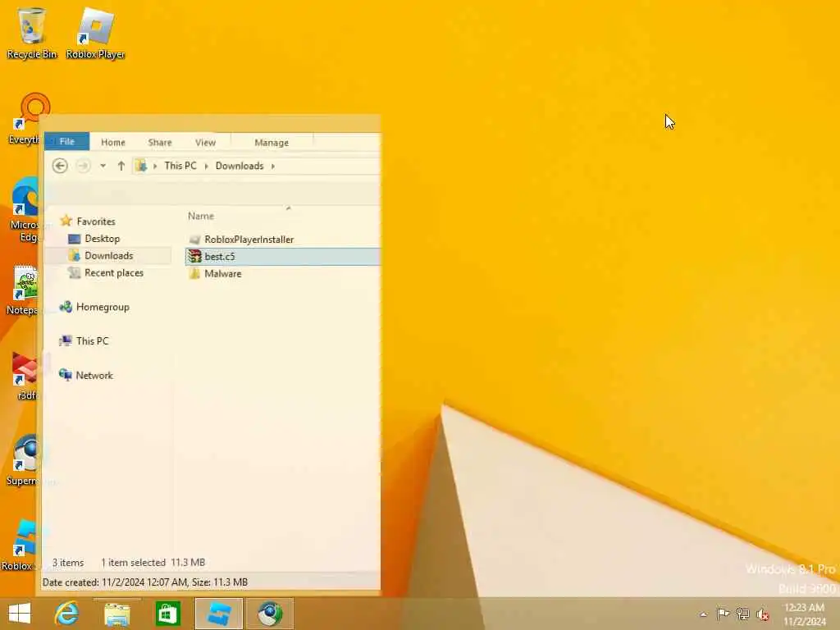Click the network tray icon

pyautogui.click(x=742, y=614)
